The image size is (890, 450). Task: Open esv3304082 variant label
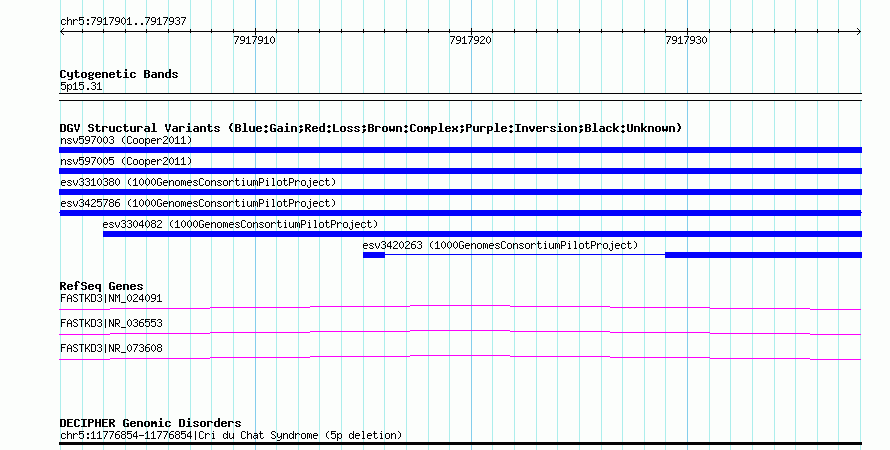240,224
